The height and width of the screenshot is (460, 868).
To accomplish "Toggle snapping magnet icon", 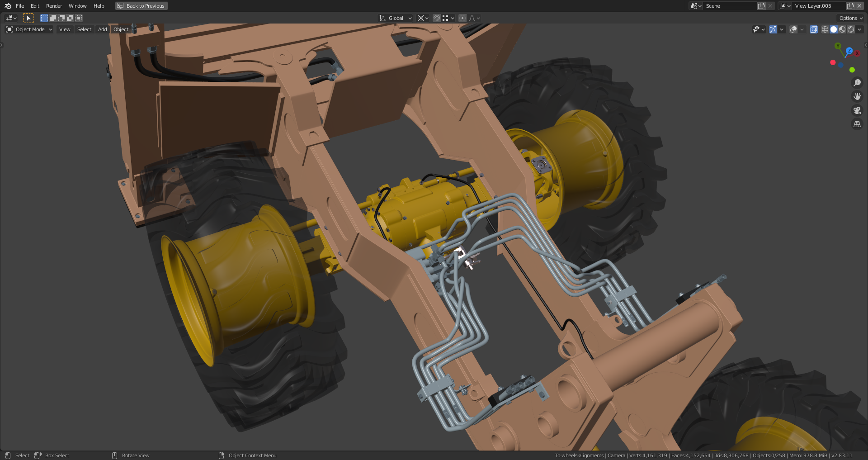I will click(x=437, y=18).
